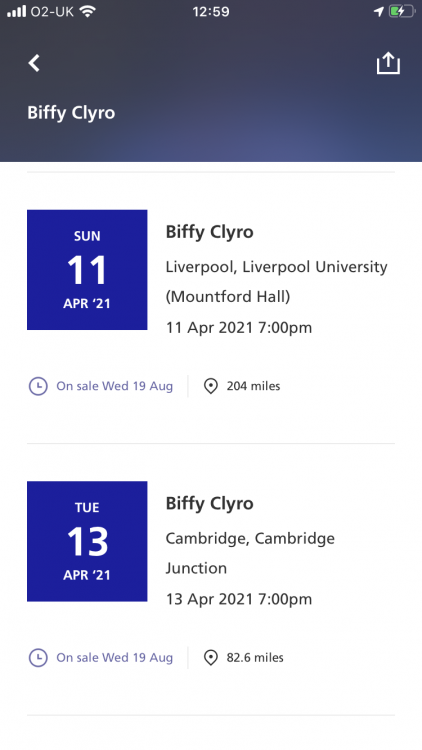
Task: Open Biffy Clyro Liverpool event title
Action: [210, 232]
